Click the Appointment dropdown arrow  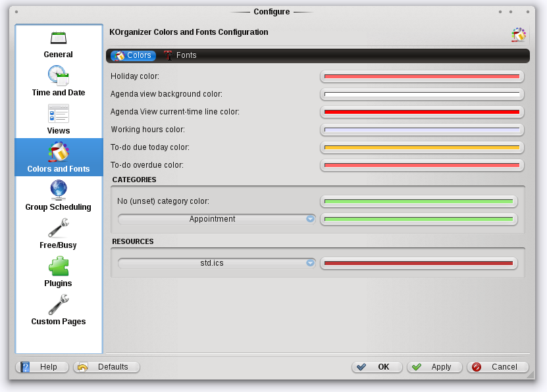click(310, 219)
